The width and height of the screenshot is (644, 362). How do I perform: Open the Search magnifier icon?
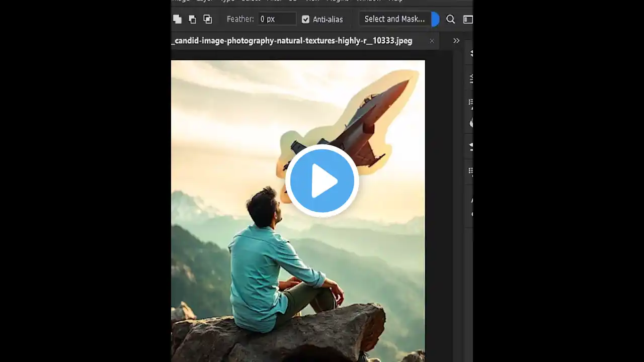(451, 19)
